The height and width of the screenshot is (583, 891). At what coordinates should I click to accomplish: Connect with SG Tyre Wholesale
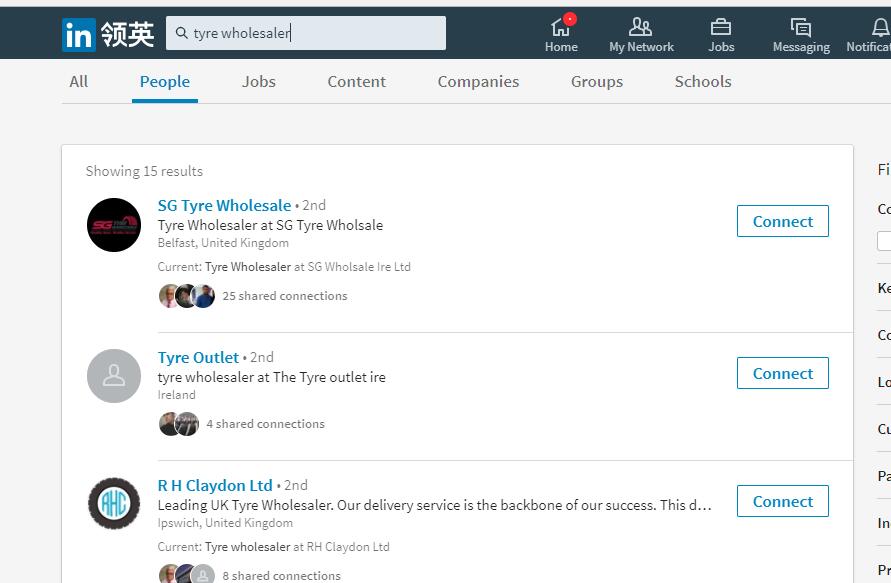[782, 221]
